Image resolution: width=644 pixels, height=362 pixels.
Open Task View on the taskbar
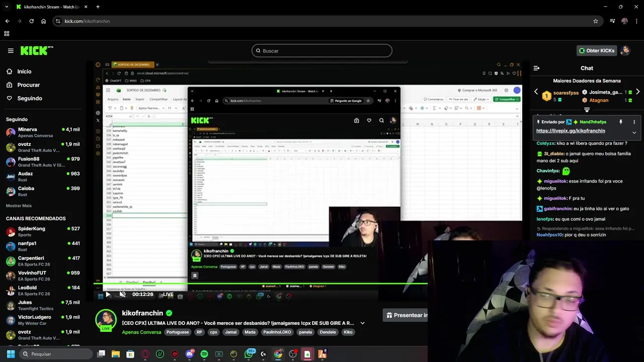pyautogui.click(x=101, y=354)
